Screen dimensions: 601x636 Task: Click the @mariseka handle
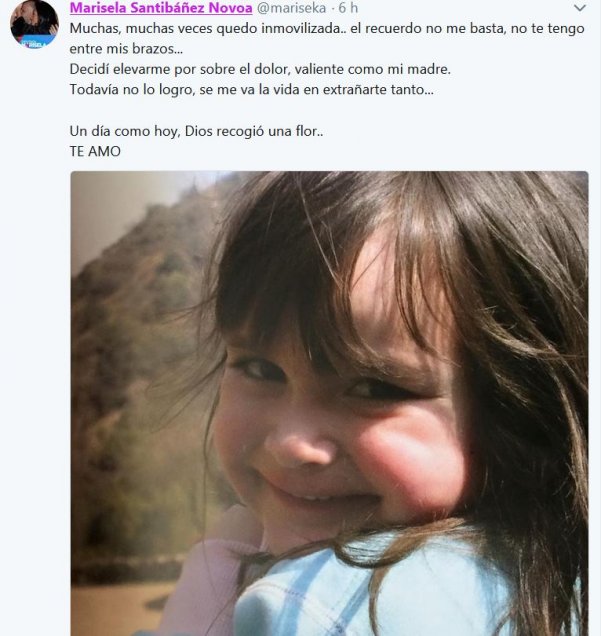point(292,8)
